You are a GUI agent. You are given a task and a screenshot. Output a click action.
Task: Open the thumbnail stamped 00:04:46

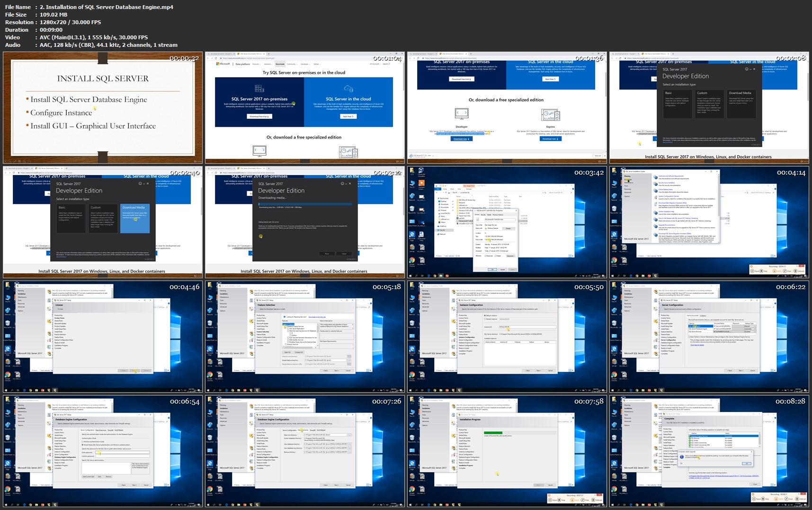[x=103, y=336]
